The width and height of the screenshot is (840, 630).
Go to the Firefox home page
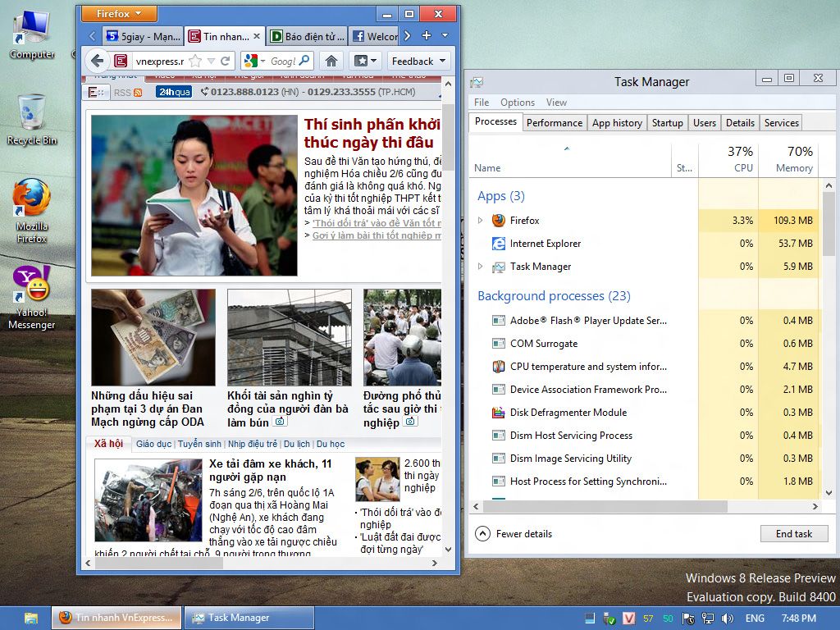coord(331,61)
